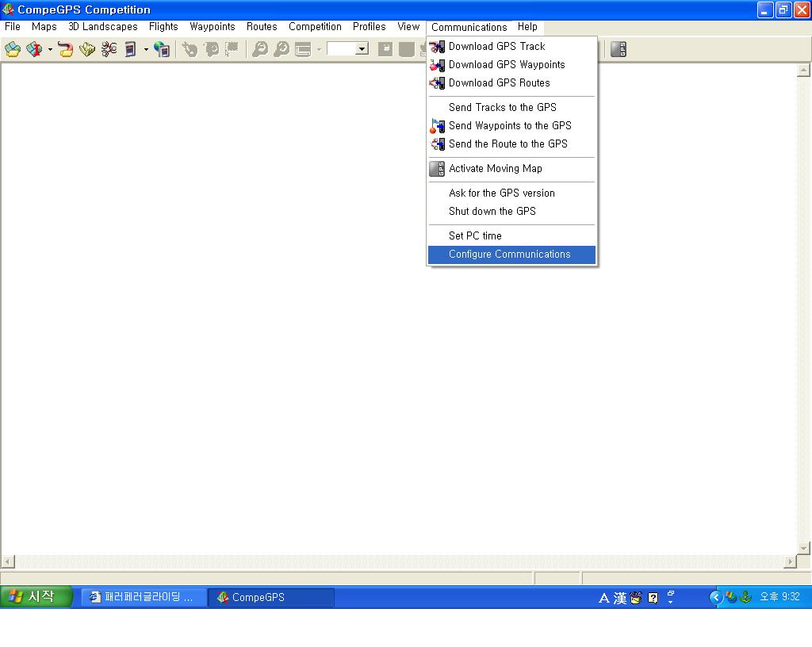812x647 pixels.
Task: Click the green anchor tray icon
Action: point(745,597)
